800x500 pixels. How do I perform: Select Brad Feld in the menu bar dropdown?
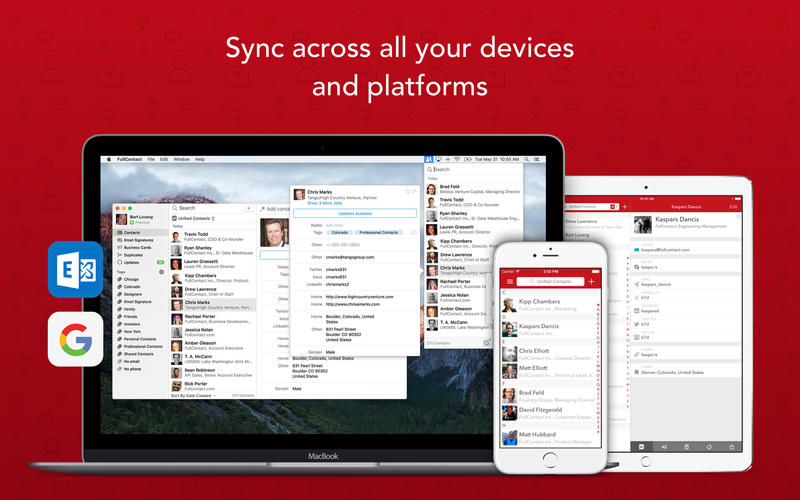click(473, 189)
